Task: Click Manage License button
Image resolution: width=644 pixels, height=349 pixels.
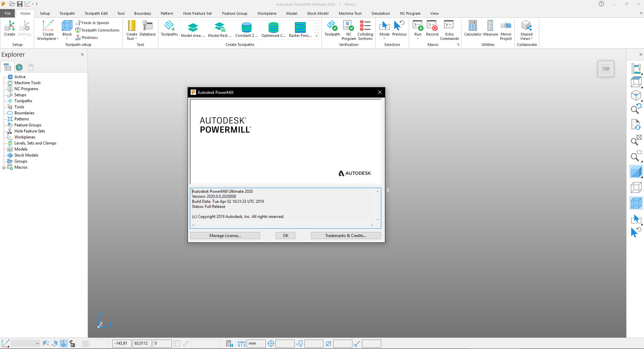Action: click(x=225, y=236)
